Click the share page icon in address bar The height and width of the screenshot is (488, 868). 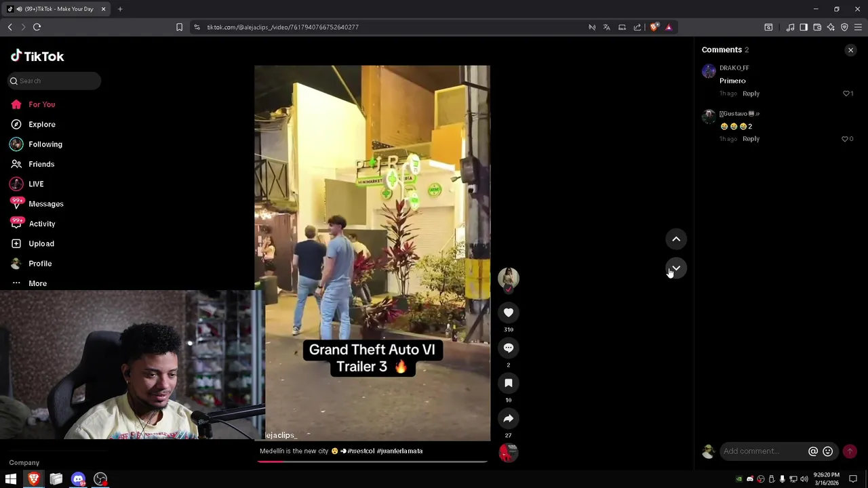[x=637, y=27]
